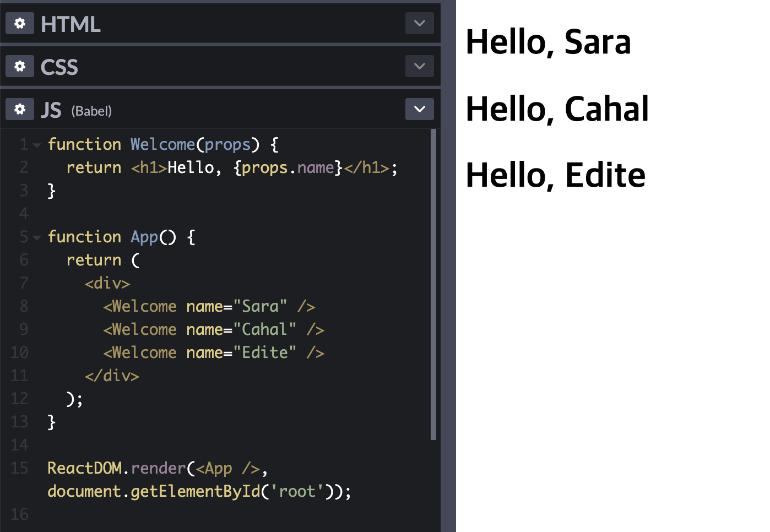Open JS panel dropdown chevron

click(x=420, y=109)
